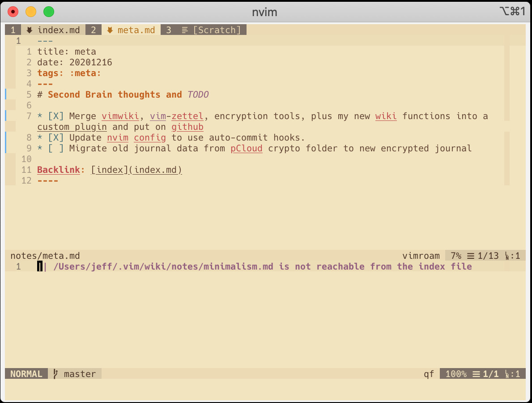Click the folded --- line at top
532x403 pixels.
coord(45,41)
